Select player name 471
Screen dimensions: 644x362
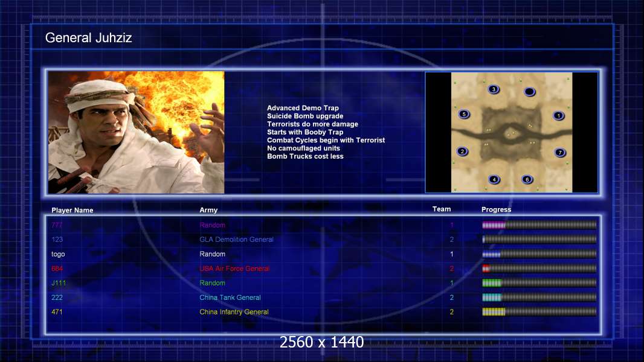(x=57, y=312)
